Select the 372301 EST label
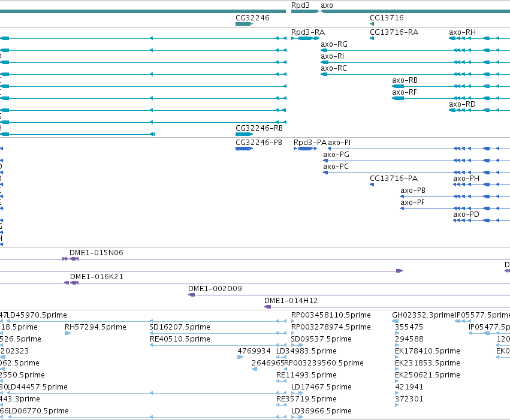The height and width of the screenshot is (420, 510). coord(409,399)
